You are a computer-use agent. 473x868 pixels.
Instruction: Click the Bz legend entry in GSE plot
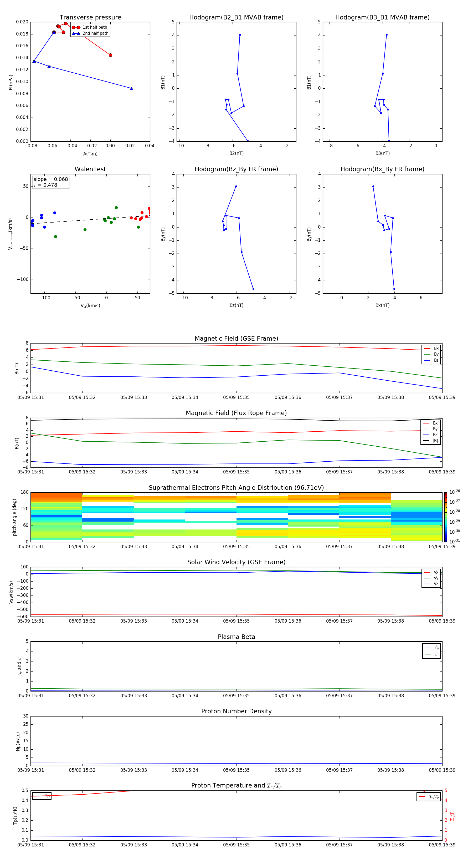pyautogui.click(x=431, y=360)
